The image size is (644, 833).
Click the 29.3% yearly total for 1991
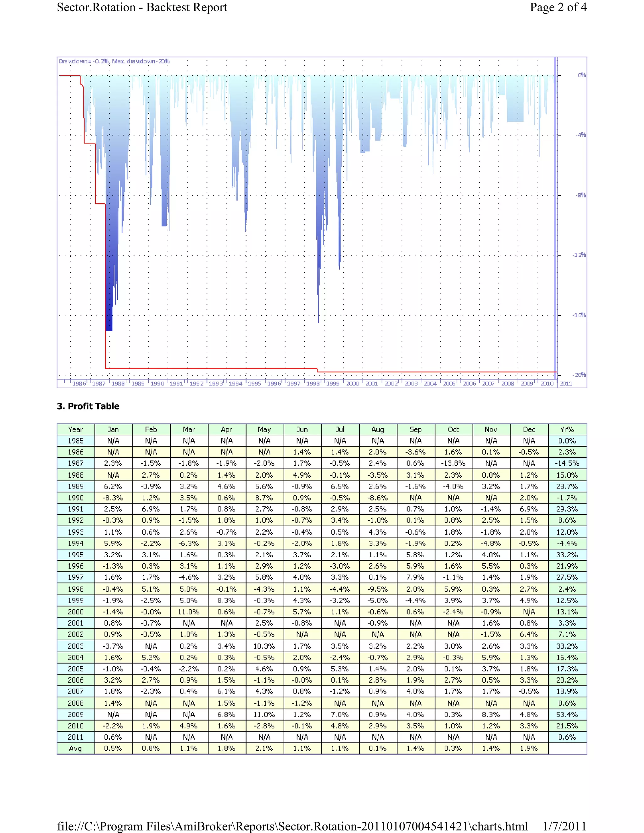coord(567,509)
